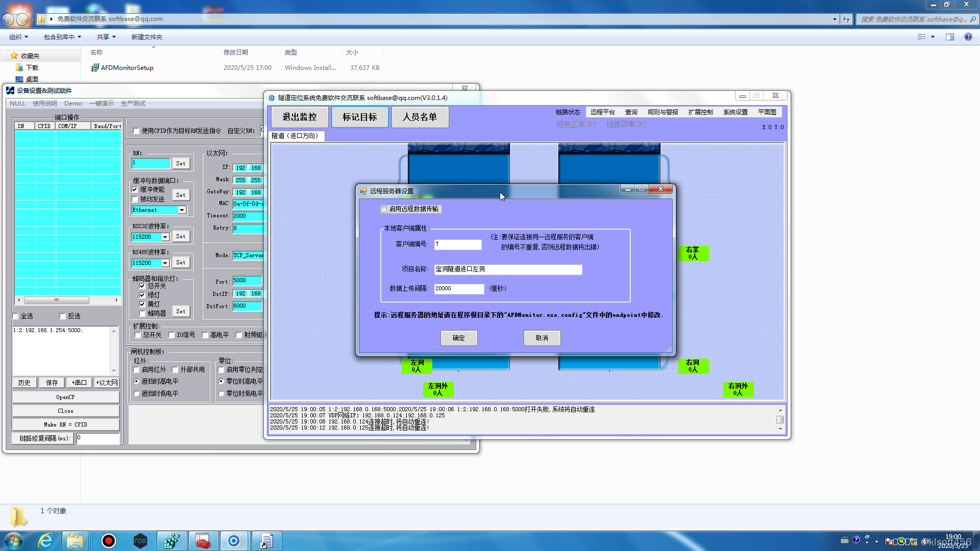Open the 组织 dropdown in Explorer toolbar
Viewport: 980px width, 551px height.
[x=18, y=37]
